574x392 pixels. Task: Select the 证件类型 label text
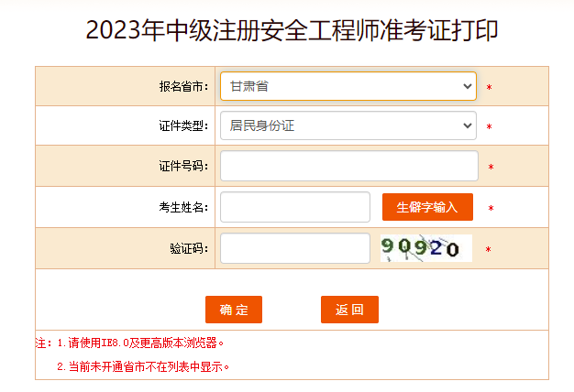[x=183, y=126]
